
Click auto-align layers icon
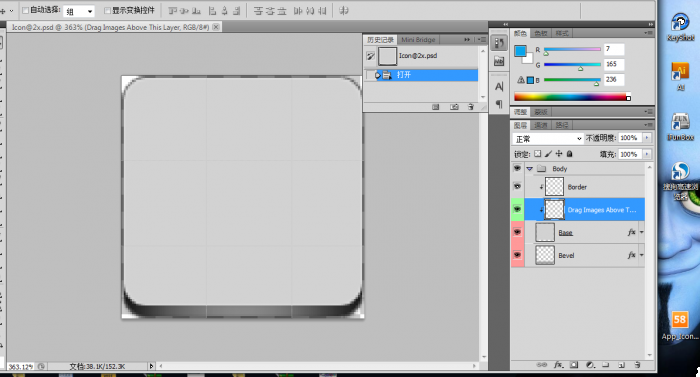click(343, 11)
